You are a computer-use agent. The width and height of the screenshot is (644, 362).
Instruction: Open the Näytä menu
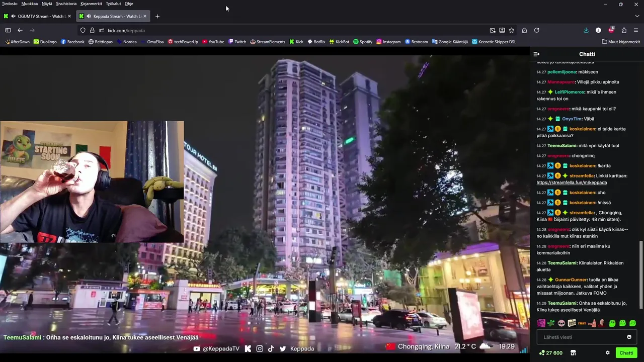47,4
